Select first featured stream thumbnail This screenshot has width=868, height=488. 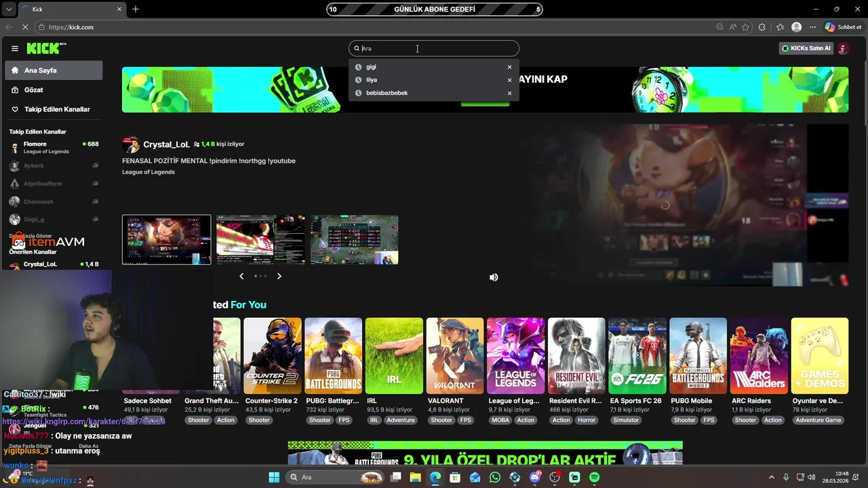[x=166, y=240]
